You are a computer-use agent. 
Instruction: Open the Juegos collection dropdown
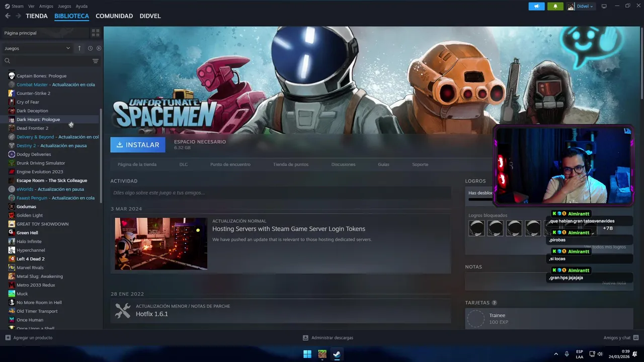coord(37,48)
